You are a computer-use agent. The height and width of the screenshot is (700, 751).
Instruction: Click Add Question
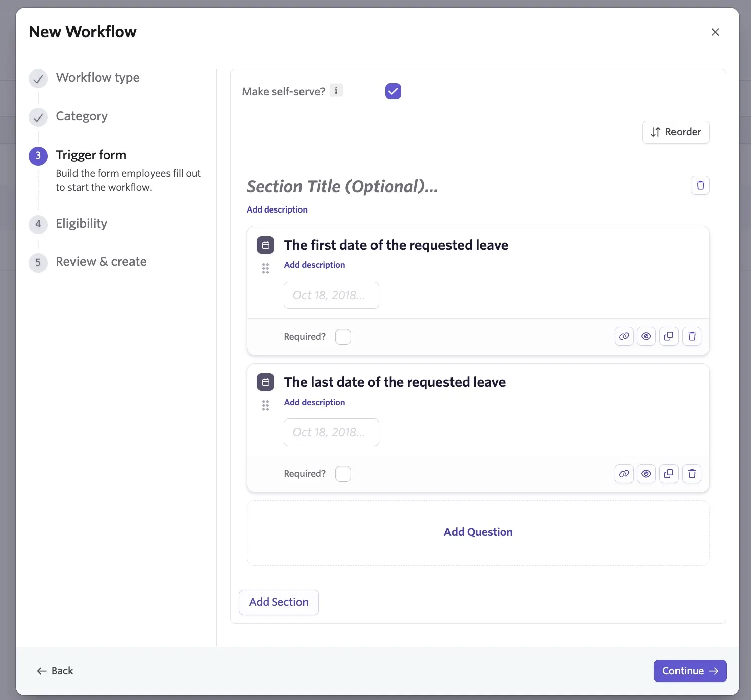click(x=478, y=532)
